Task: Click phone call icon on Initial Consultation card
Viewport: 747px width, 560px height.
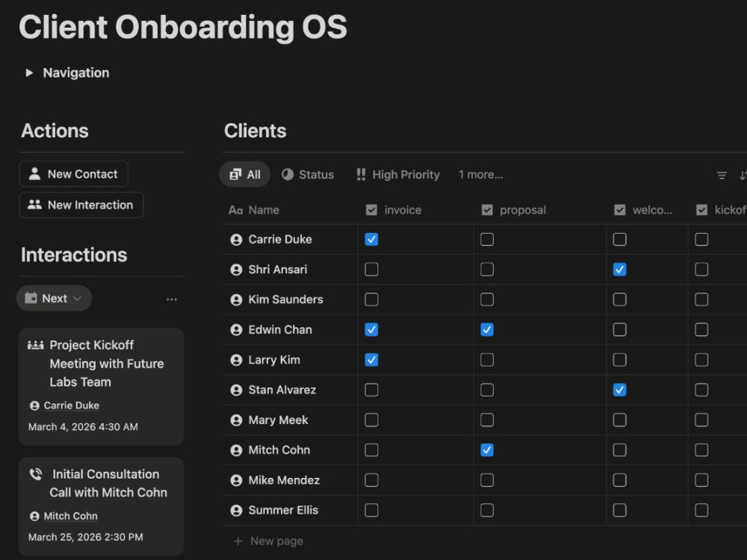Action: tap(36, 474)
